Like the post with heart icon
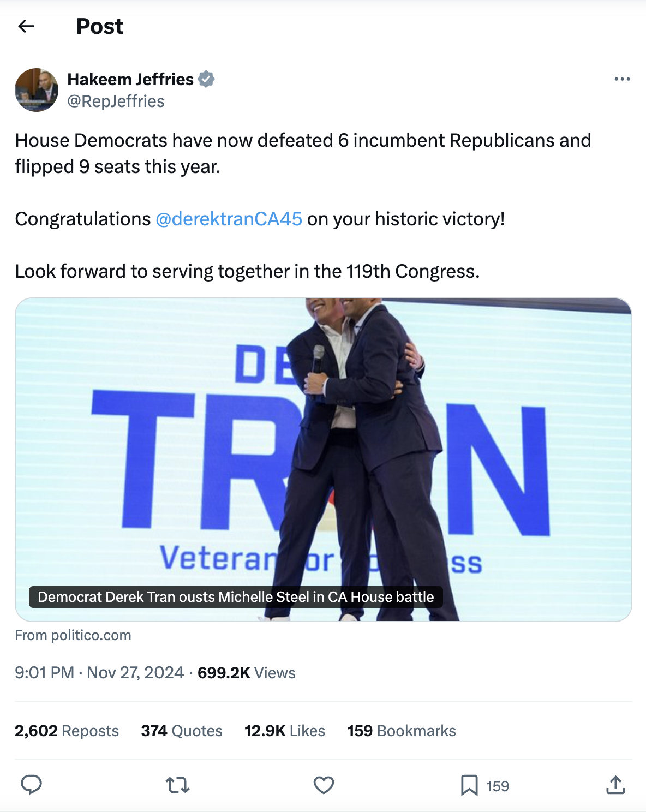 tap(324, 785)
